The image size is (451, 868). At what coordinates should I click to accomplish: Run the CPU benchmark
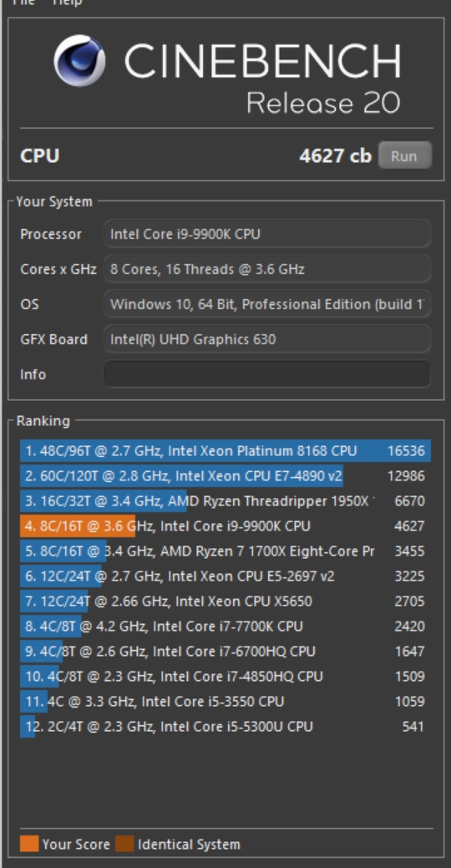click(404, 155)
